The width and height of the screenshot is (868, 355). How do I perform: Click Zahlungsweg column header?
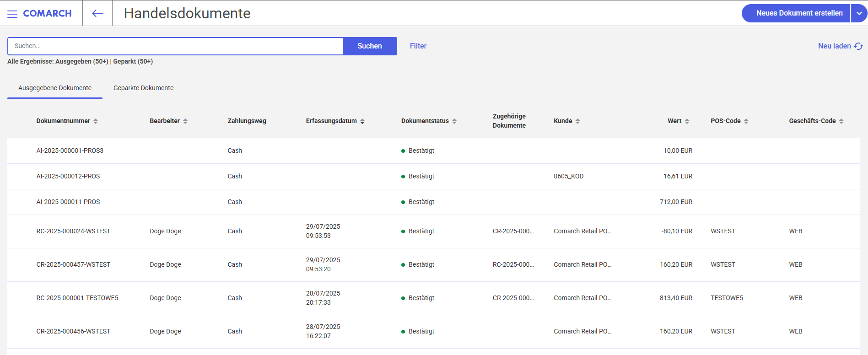coord(247,121)
